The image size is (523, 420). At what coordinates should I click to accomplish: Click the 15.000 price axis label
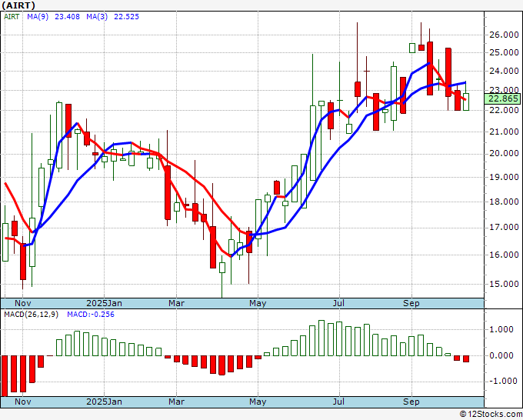pyautogui.click(x=503, y=284)
